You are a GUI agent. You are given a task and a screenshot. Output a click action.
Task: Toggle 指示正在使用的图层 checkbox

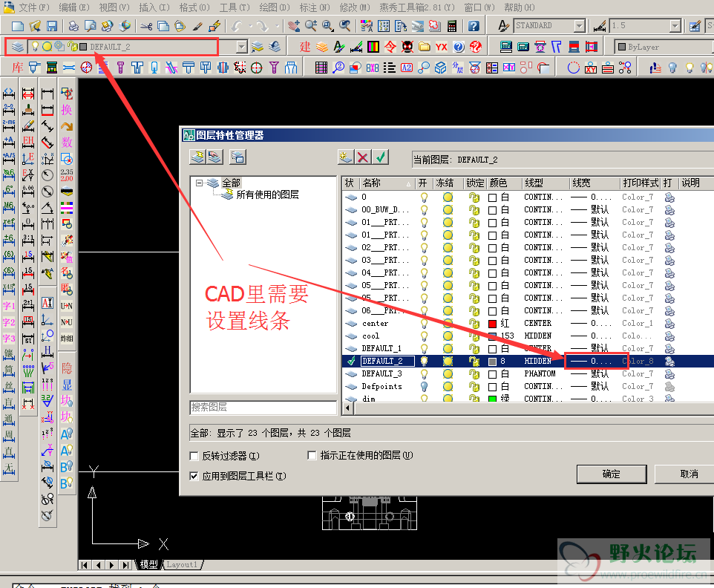coord(312,455)
